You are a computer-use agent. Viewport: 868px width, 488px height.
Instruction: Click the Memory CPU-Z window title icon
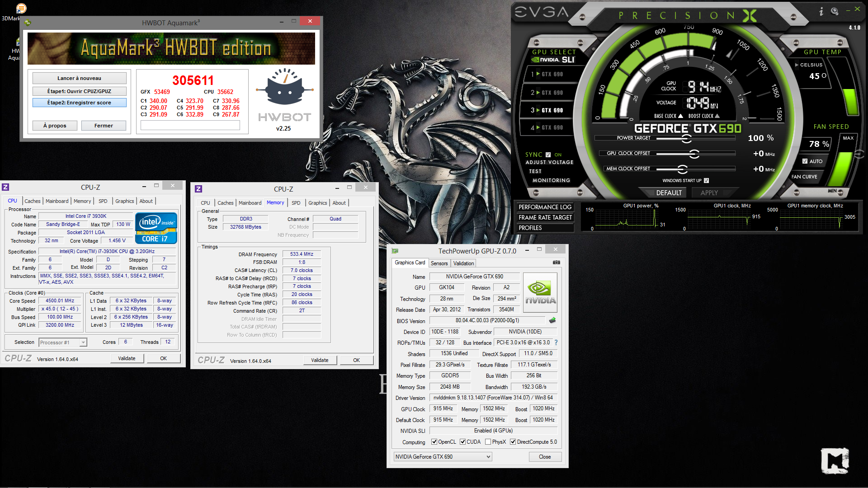click(198, 189)
